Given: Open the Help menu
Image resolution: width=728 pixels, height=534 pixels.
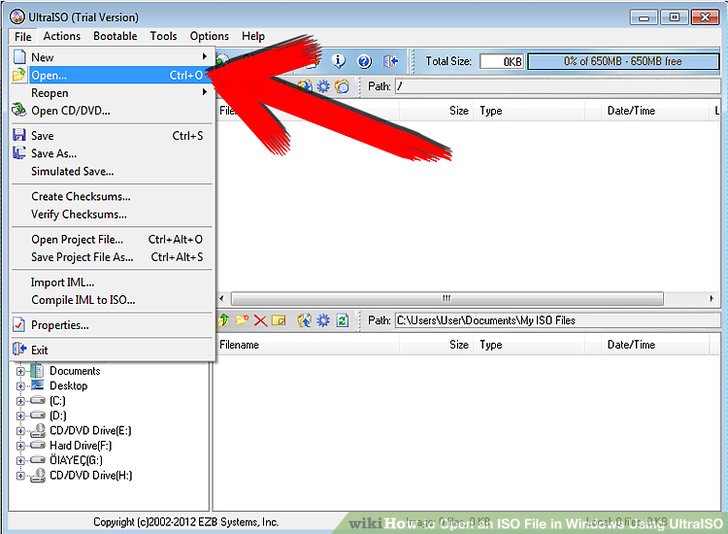Looking at the screenshot, I should click(x=253, y=36).
